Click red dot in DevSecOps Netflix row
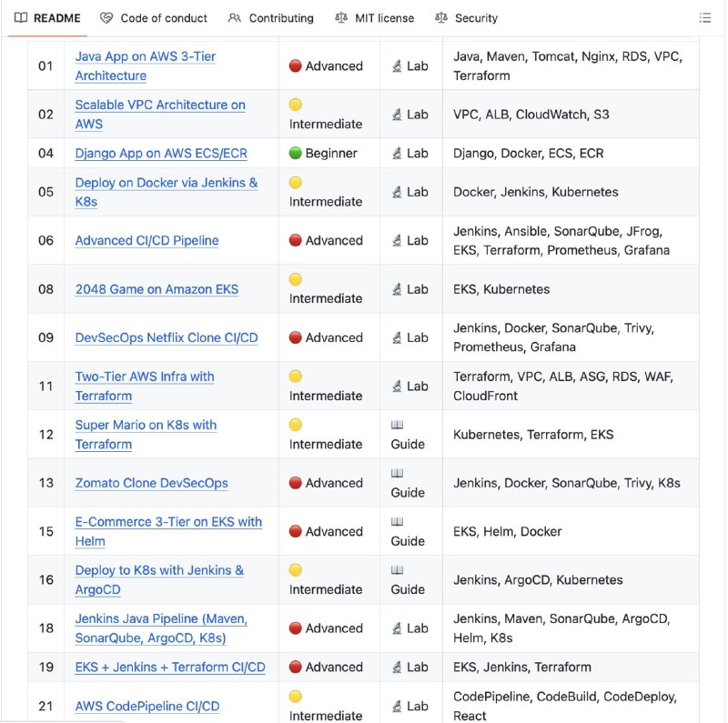The width and height of the screenshot is (728, 723). click(x=295, y=337)
